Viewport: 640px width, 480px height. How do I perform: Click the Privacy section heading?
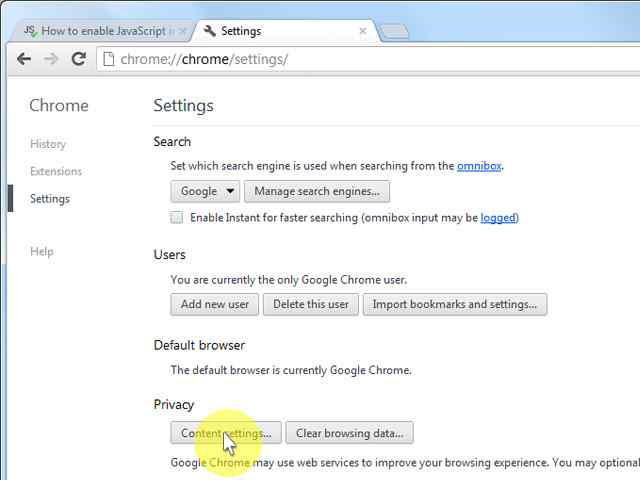point(173,404)
